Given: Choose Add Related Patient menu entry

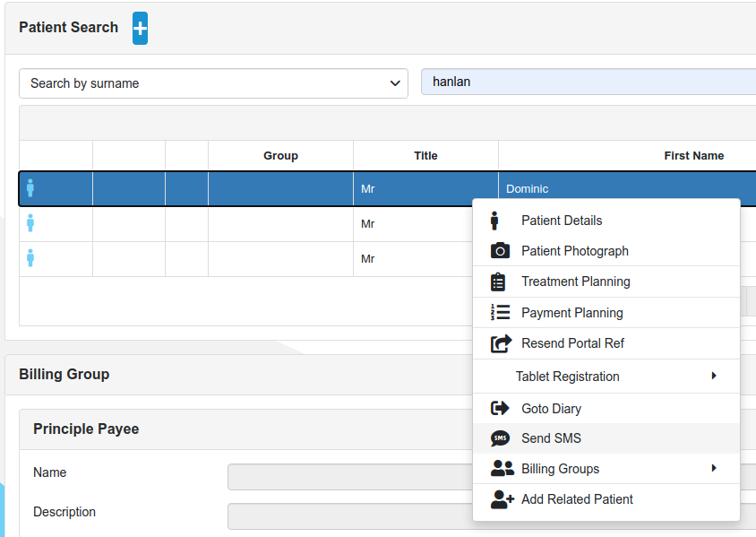Looking at the screenshot, I should tap(606, 499).
